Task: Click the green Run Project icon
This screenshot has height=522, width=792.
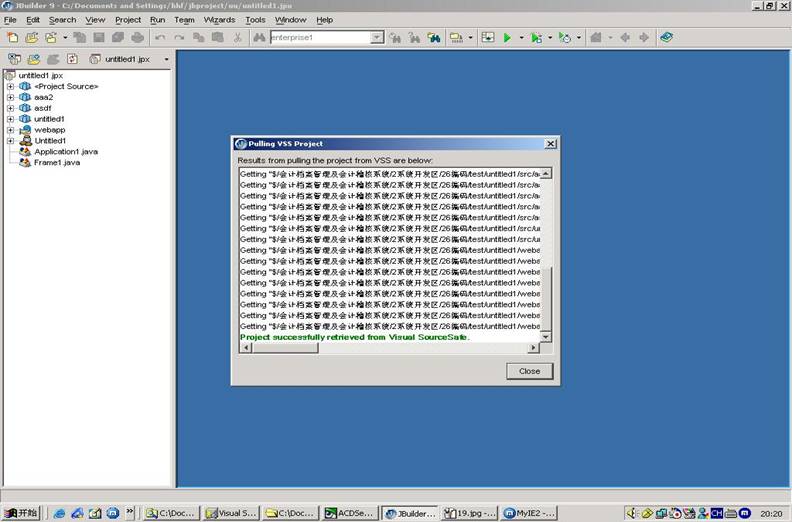Action: pos(507,38)
